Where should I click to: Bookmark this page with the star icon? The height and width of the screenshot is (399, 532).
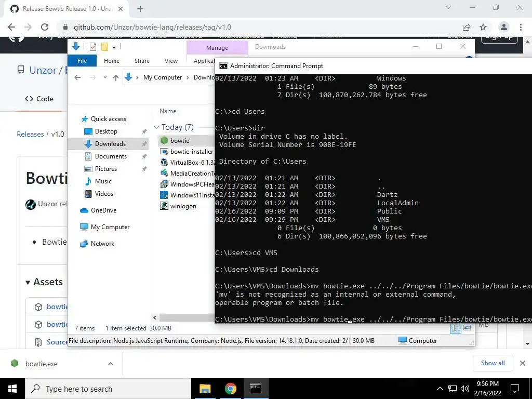(x=483, y=27)
